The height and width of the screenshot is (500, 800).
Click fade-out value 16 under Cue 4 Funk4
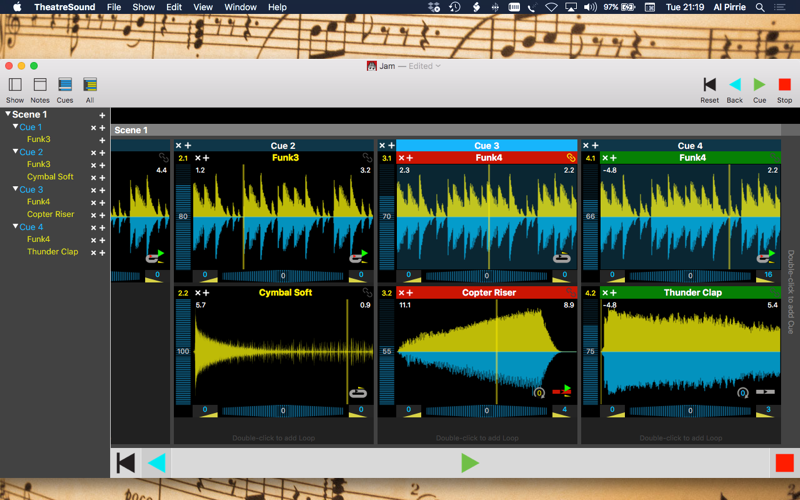[x=768, y=274]
